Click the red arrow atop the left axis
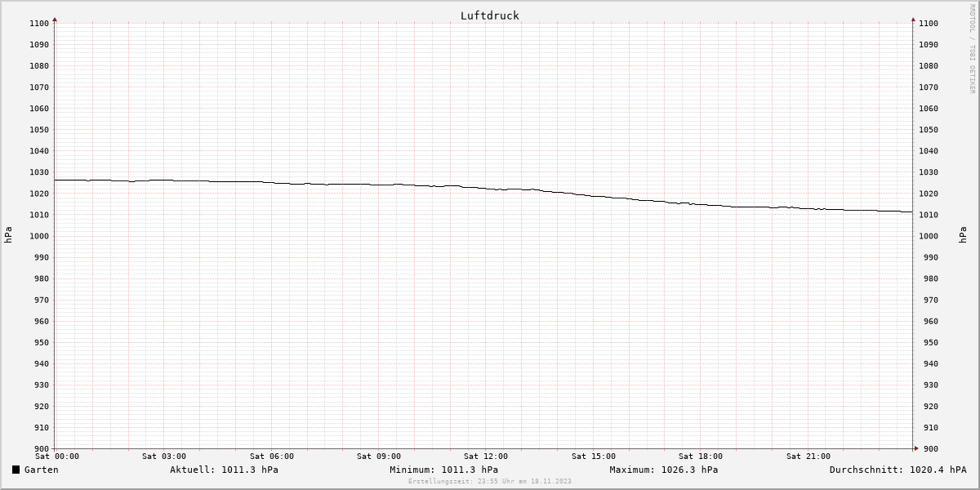 [x=55, y=19]
